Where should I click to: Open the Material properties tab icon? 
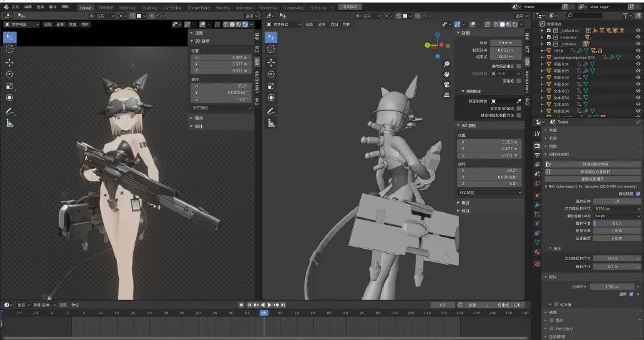537,252
